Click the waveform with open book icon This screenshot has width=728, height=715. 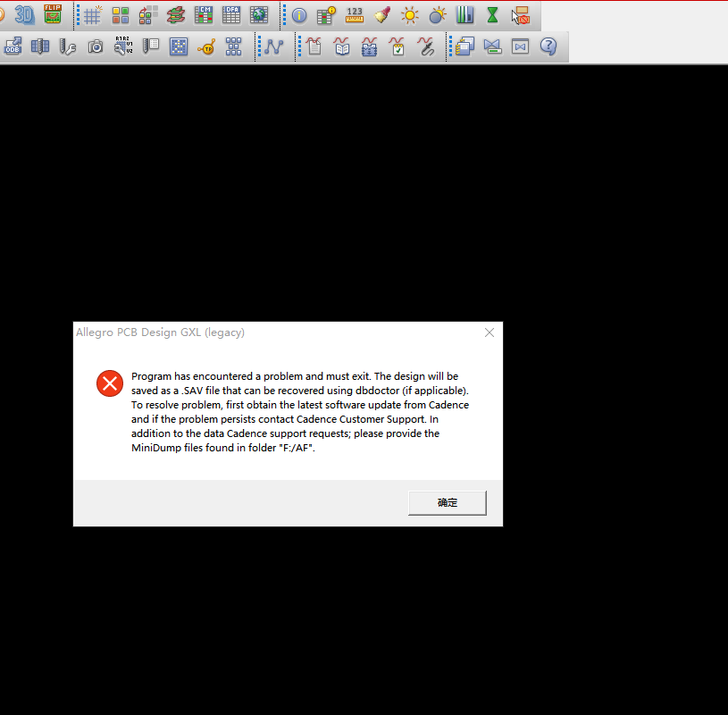tap(342, 46)
